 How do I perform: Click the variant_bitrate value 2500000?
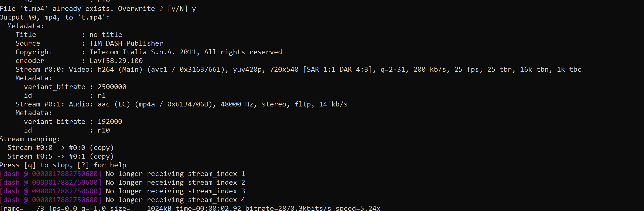[112, 87]
